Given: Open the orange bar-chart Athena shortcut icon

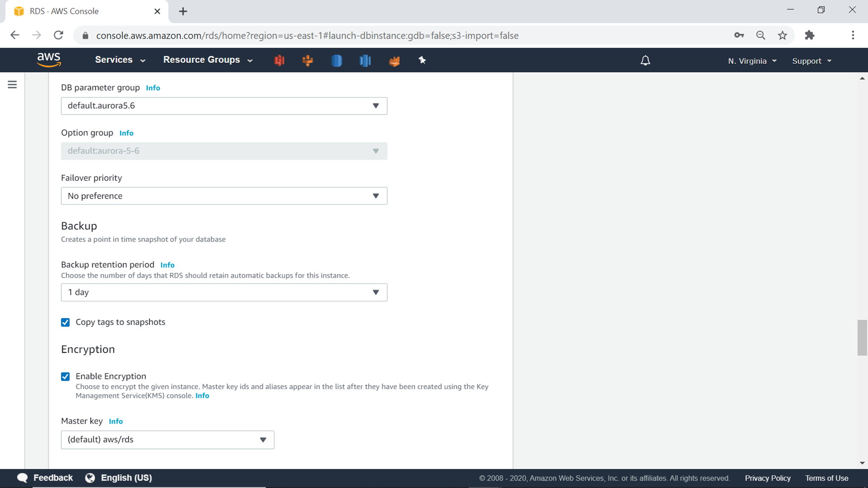Looking at the screenshot, I should 394,61.
